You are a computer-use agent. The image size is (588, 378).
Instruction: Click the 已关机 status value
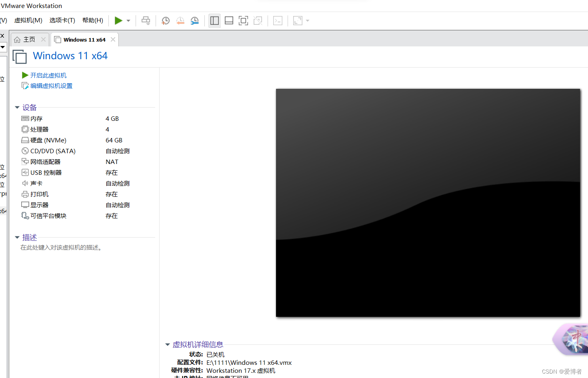[216, 355]
